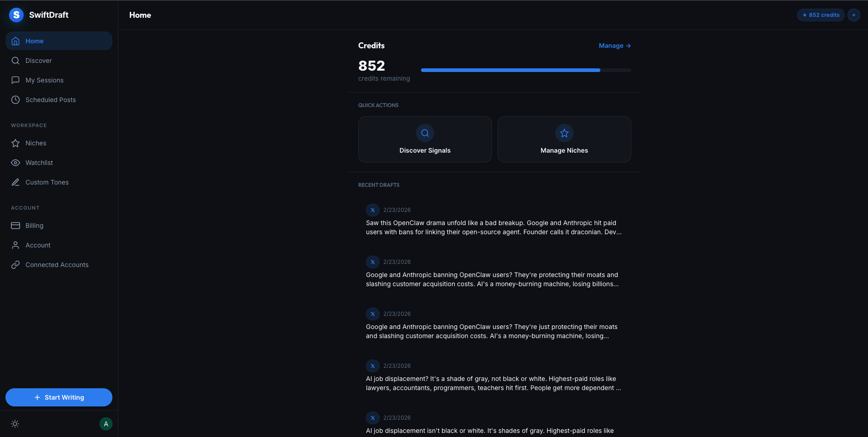Click the Manage Niches star icon
Viewport: 868px width, 437px height.
563,133
